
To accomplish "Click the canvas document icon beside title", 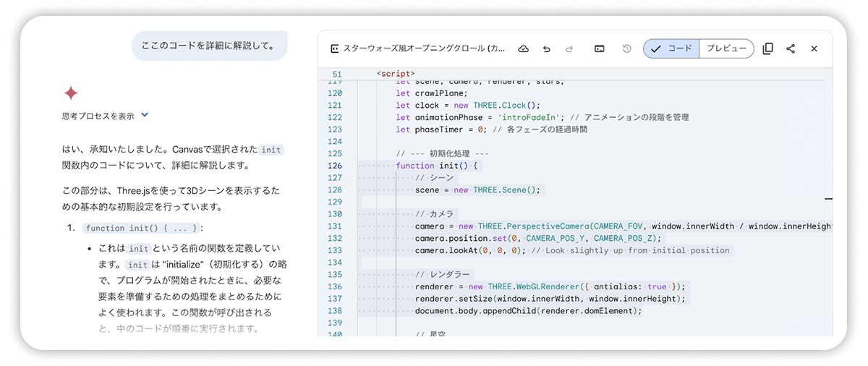I will point(335,48).
